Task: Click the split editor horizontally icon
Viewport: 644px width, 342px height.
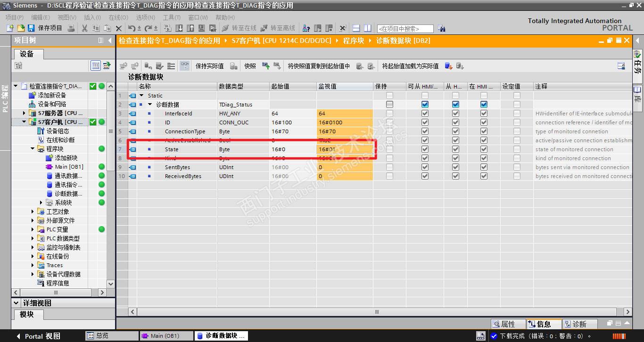Action: click(x=356, y=28)
